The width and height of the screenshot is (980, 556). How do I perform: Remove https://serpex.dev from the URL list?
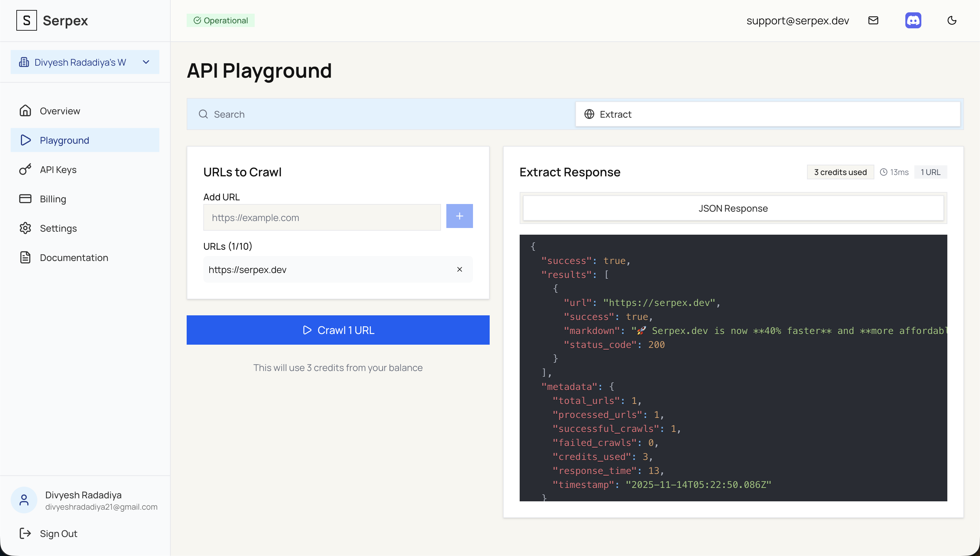(460, 269)
